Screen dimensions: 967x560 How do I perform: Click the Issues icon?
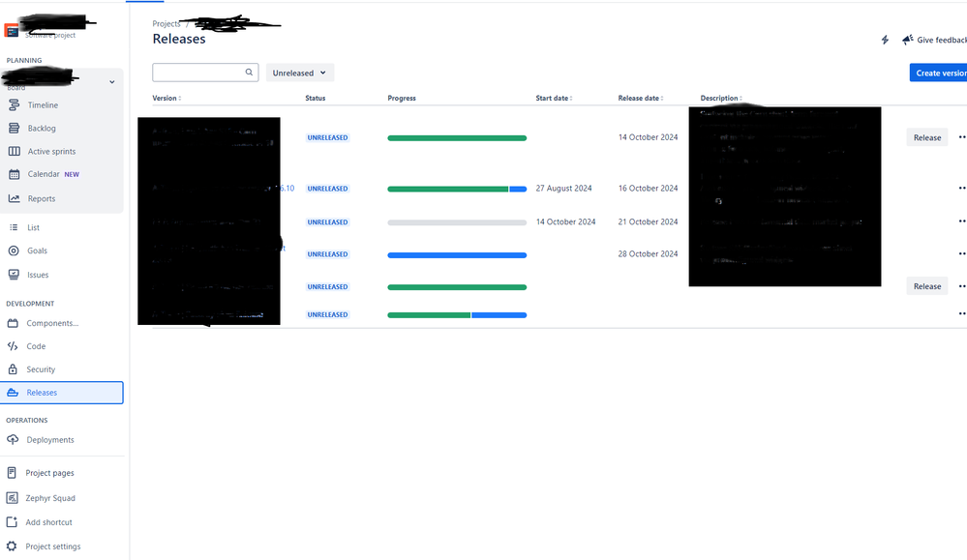pyautogui.click(x=14, y=275)
